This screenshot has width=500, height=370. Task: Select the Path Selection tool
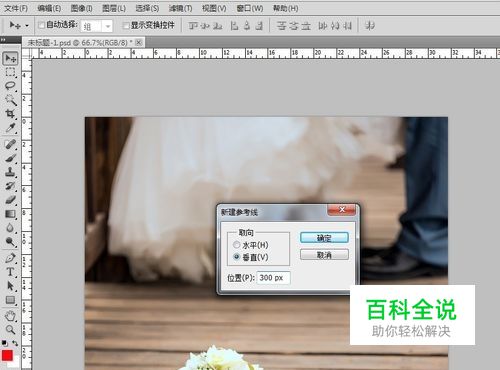coord(10,286)
